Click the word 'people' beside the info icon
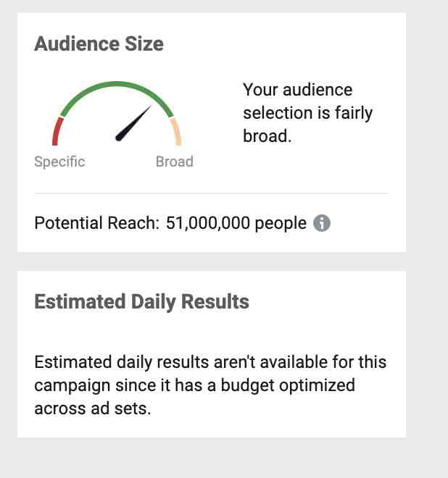 tap(281, 224)
